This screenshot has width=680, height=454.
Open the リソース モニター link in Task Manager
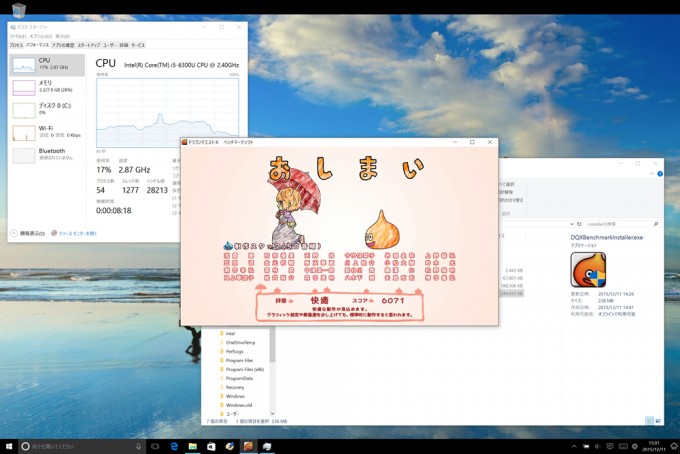point(74,233)
